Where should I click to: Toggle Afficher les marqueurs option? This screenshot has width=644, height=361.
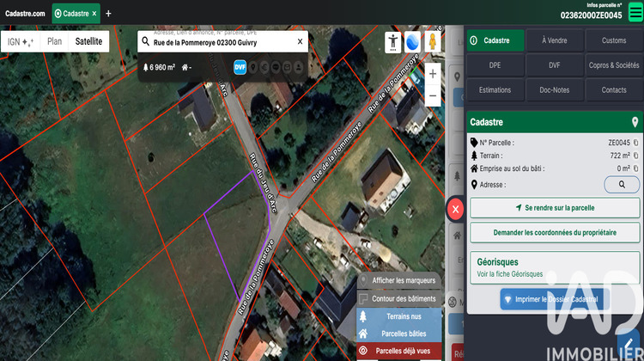click(x=399, y=280)
